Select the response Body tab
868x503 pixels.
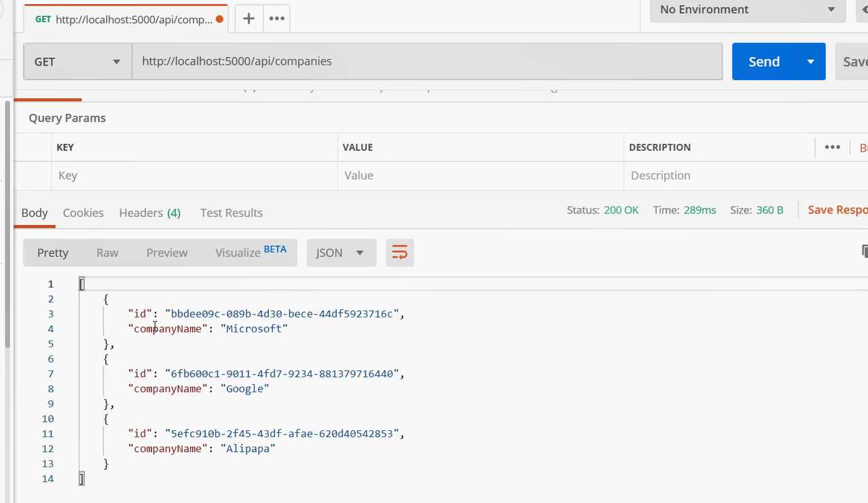tap(35, 213)
